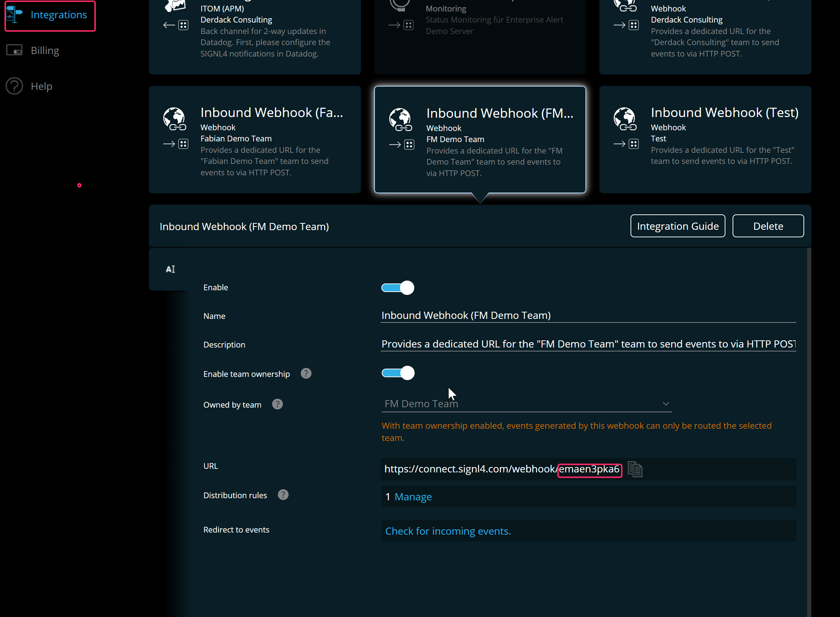Toggle Enable team ownership switch

coord(398,373)
